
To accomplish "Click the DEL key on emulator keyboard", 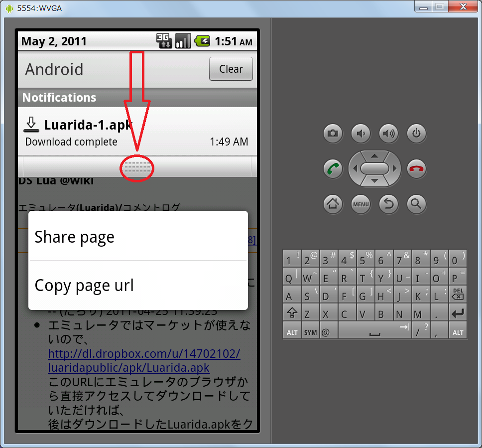I will pyautogui.click(x=458, y=294).
